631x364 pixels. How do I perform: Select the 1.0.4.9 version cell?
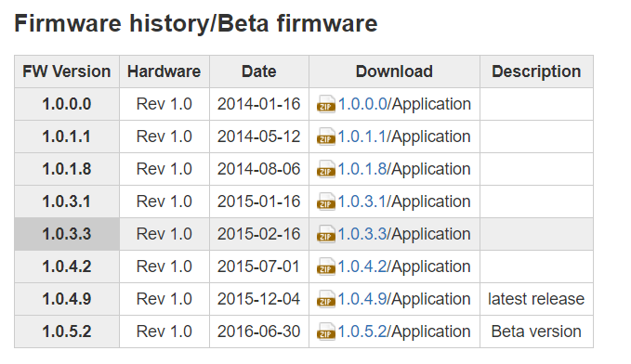tap(67, 300)
